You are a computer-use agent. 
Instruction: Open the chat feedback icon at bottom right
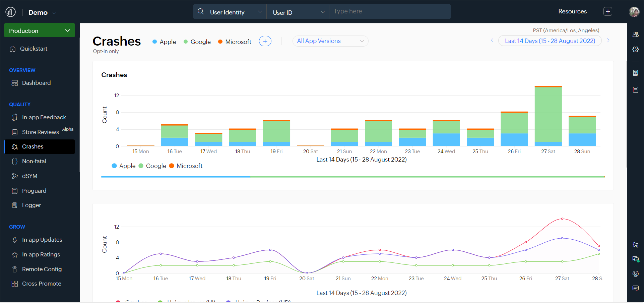(x=635, y=288)
